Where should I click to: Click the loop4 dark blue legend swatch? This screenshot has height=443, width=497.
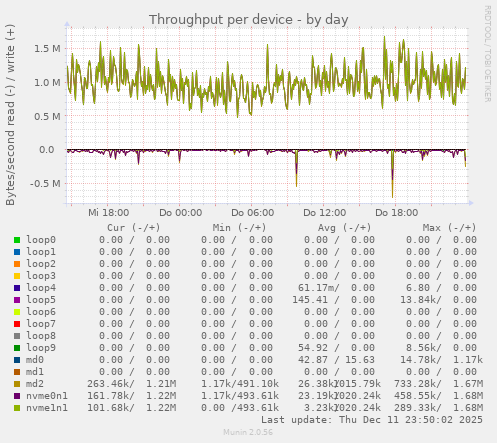pos(17,288)
